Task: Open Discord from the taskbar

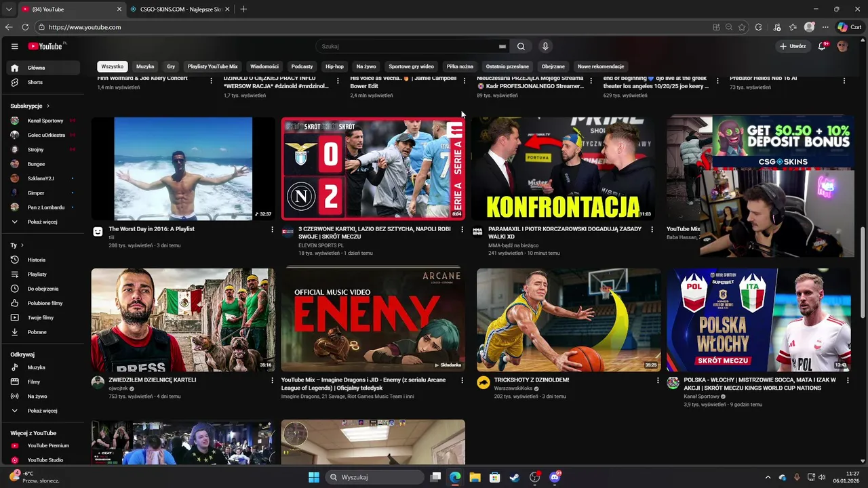Action: pyautogui.click(x=555, y=477)
